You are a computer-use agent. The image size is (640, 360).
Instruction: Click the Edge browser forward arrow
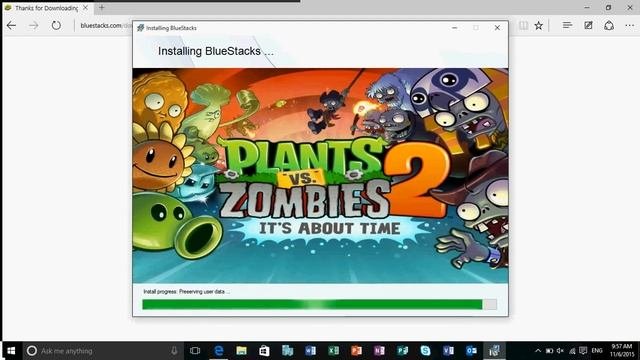click(33, 25)
